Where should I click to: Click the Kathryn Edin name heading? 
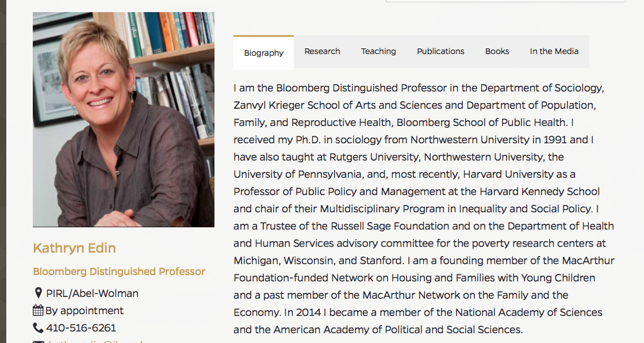(x=74, y=248)
